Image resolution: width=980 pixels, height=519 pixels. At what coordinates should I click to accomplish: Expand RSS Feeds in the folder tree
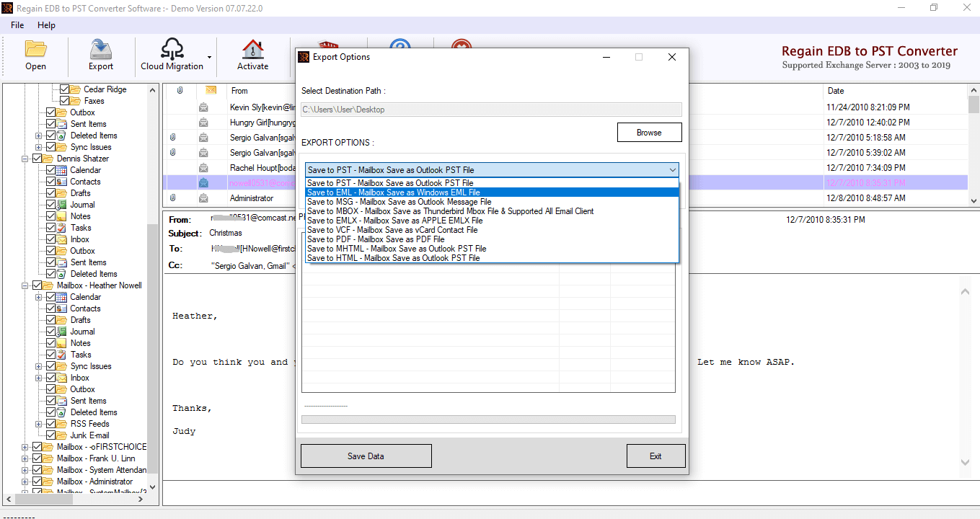(x=39, y=424)
